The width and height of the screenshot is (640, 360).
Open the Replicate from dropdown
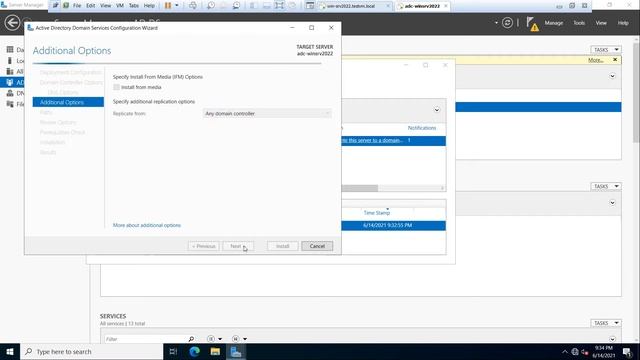click(267, 113)
